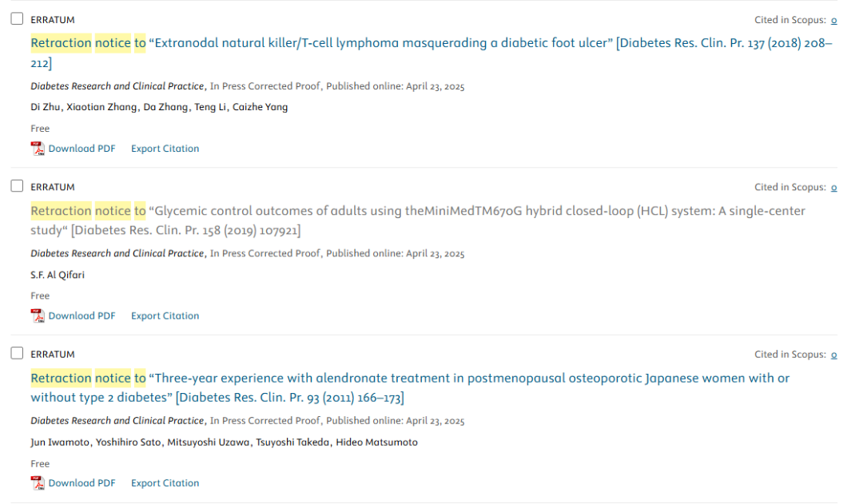This screenshot has width=863, height=504.
Task: Click the PDF icon for lymphoma retraction
Action: 38,149
